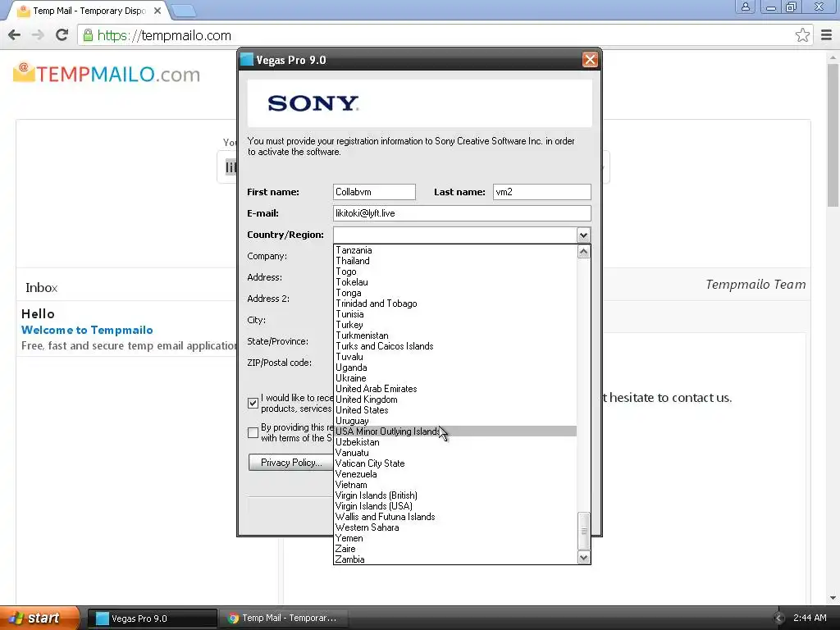Click the country list scrollbar thumb
Image resolution: width=840 pixels, height=630 pixels.
coord(583,531)
